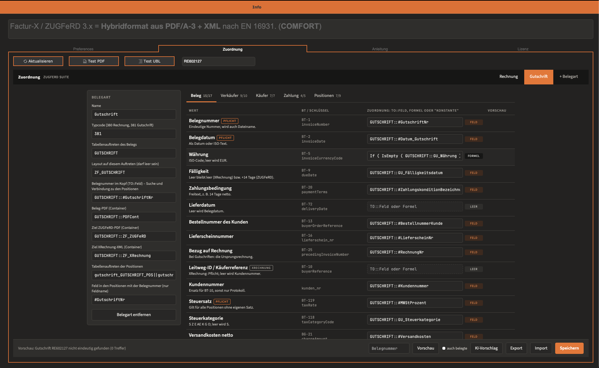599x368 pixels.
Task: Open the Positionen field group tab
Action: (327, 96)
